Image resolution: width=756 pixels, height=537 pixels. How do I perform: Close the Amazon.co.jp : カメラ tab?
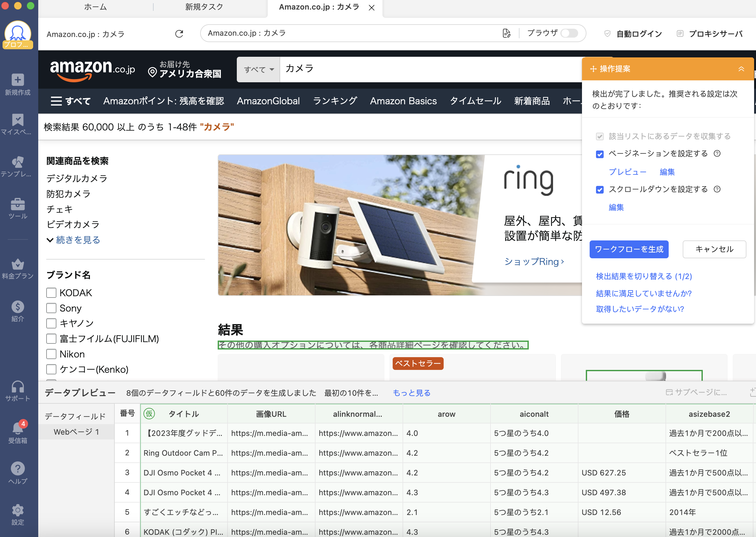tap(371, 8)
